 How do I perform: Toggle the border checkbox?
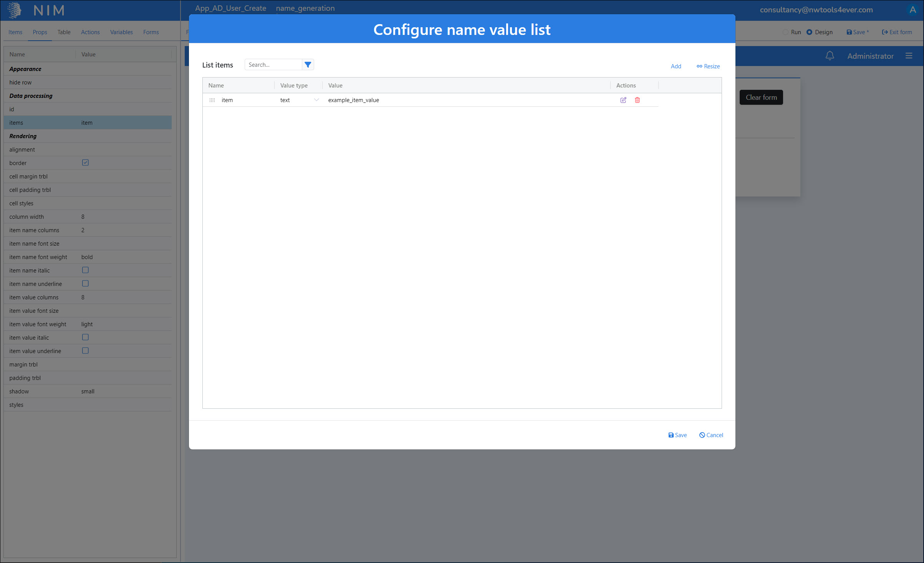[85, 163]
